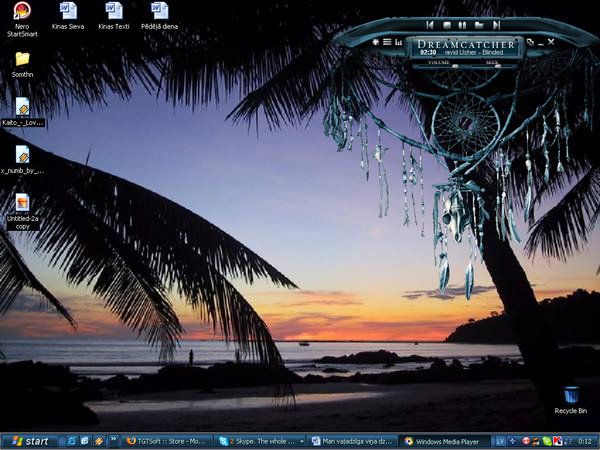Skip to previous track in Dreamcatcher player
The image size is (600, 450).
click(x=430, y=25)
